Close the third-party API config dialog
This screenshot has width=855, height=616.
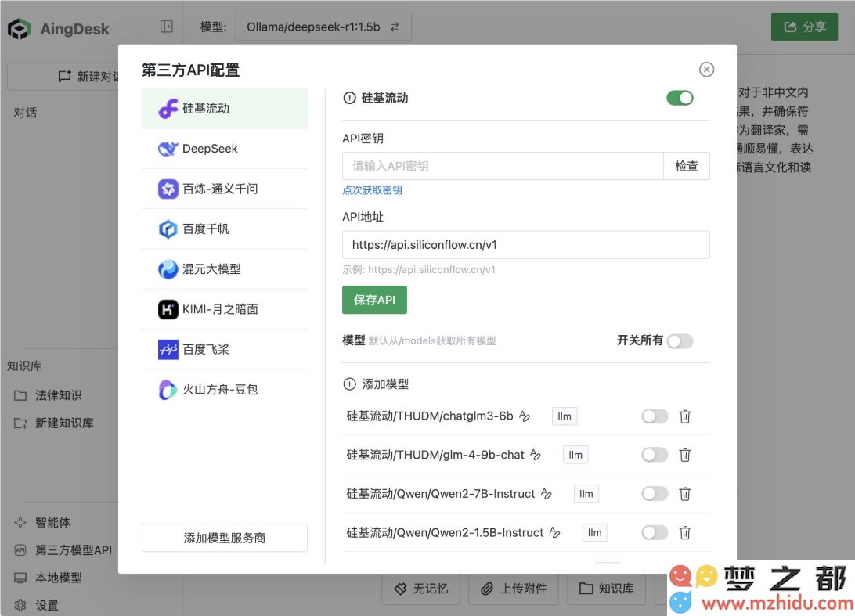(706, 69)
